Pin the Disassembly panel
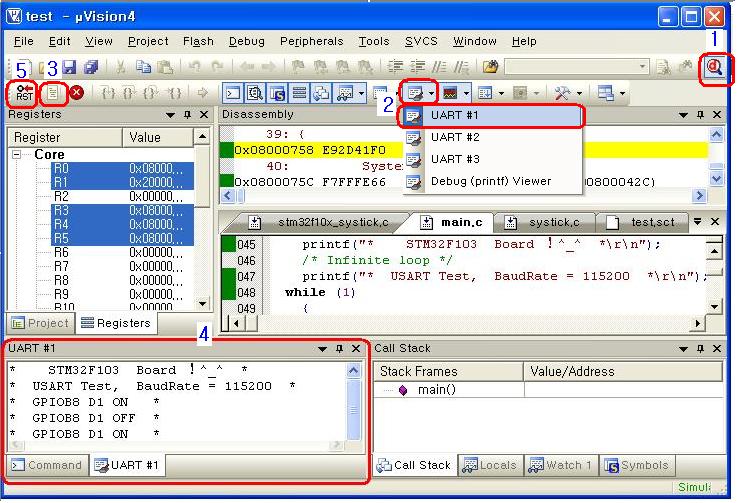This screenshot has width=737, height=503. point(700,115)
